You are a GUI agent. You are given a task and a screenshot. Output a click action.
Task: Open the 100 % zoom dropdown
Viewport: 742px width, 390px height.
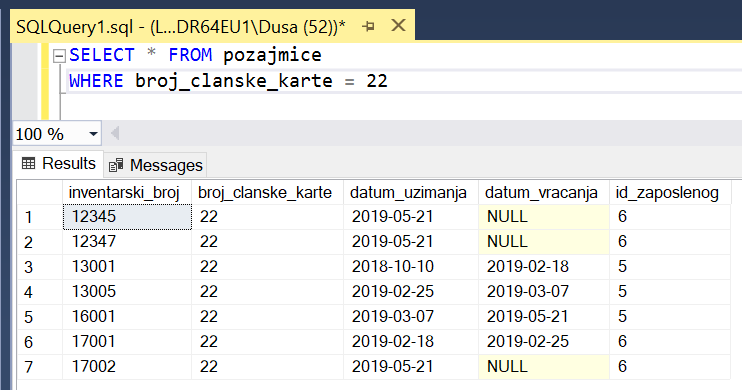pyautogui.click(x=93, y=134)
